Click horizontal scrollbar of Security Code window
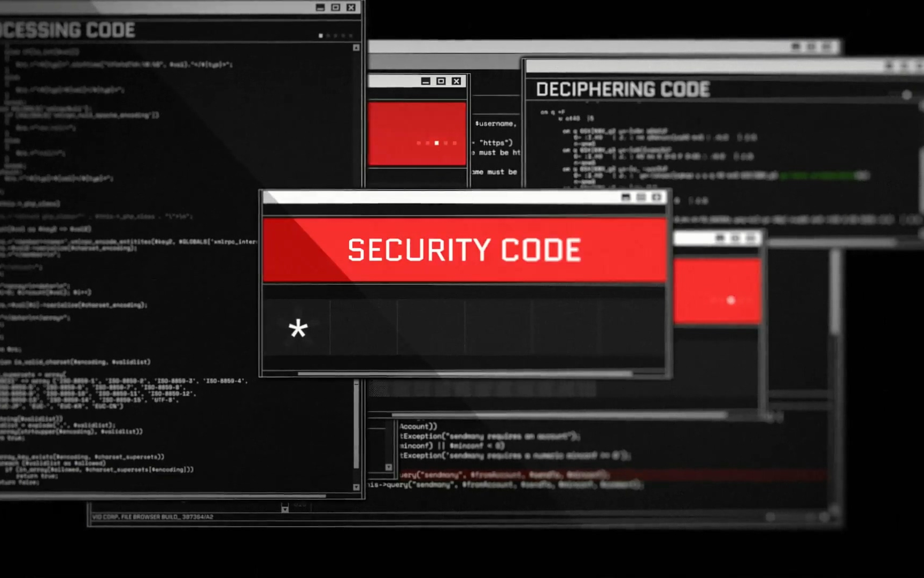 point(465,374)
